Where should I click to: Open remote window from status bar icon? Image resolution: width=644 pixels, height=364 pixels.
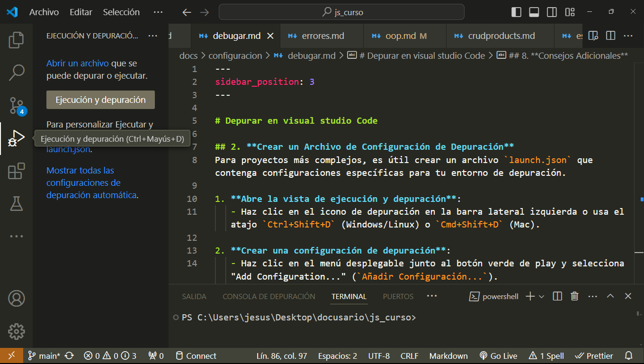pos(11,356)
